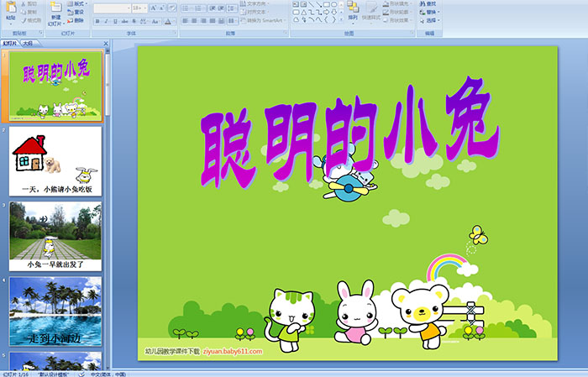This screenshot has height=377, width=588.
Task: Toggle Italic formatting
Action: [x=106, y=21]
